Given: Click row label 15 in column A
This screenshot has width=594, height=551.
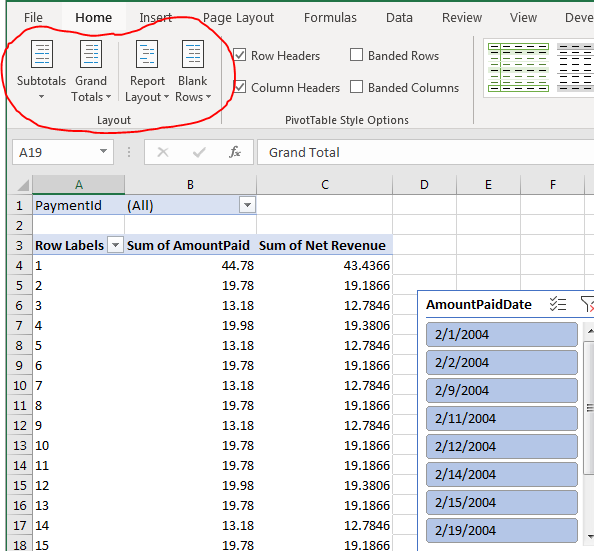Looking at the screenshot, I should (x=78, y=545).
